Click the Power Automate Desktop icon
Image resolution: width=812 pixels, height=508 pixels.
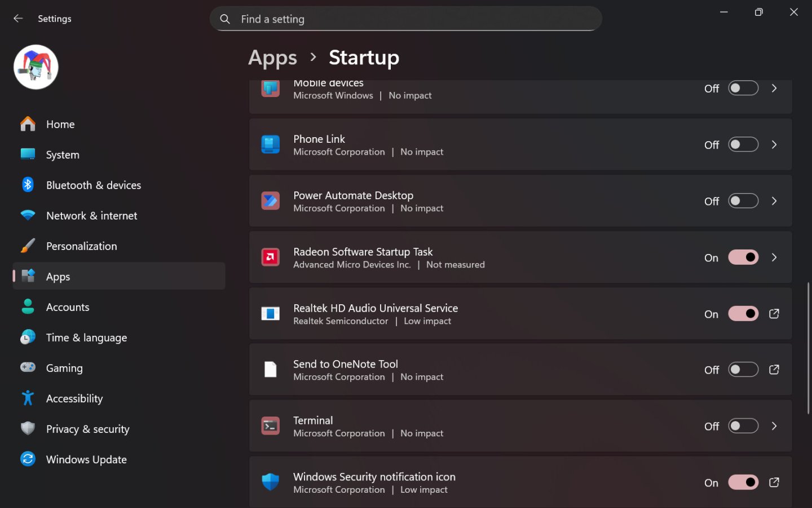(x=271, y=201)
